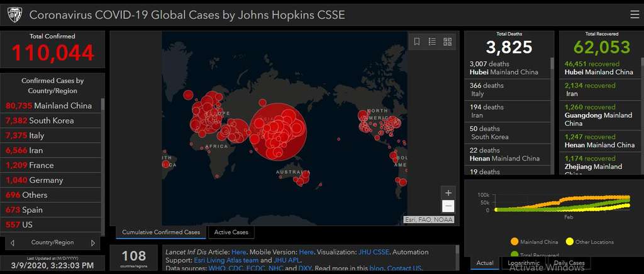This screenshot has width=644, height=274.
Task: Select Iran 2,134 recovered entry
Action: pos(599,89)
